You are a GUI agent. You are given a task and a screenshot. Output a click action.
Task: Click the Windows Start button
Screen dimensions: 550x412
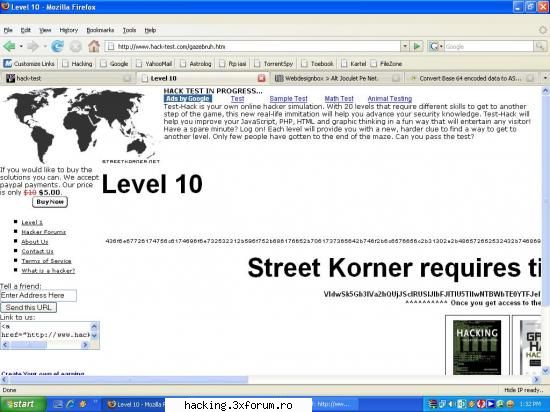(x=23, y=404)
